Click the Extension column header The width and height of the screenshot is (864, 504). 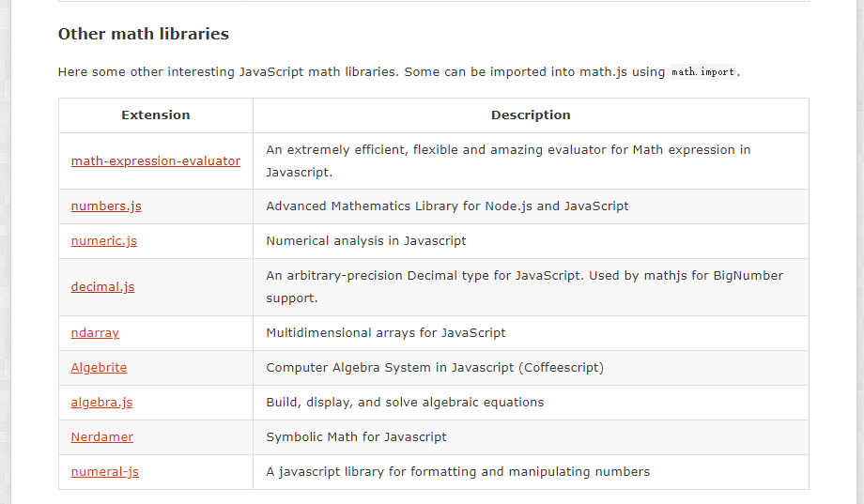(x=155, y=115)
